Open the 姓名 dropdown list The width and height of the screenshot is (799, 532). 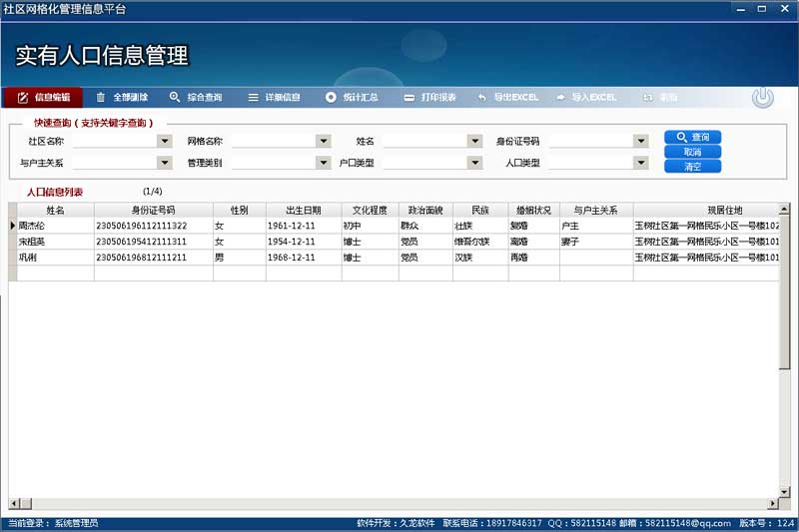click(475, 141)
